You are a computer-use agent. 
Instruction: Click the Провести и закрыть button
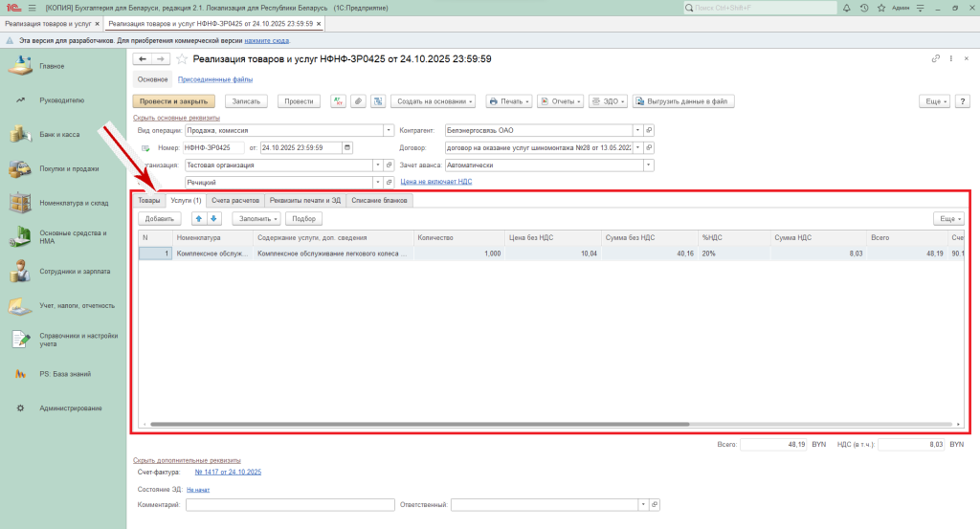click(x=173, y=100)
